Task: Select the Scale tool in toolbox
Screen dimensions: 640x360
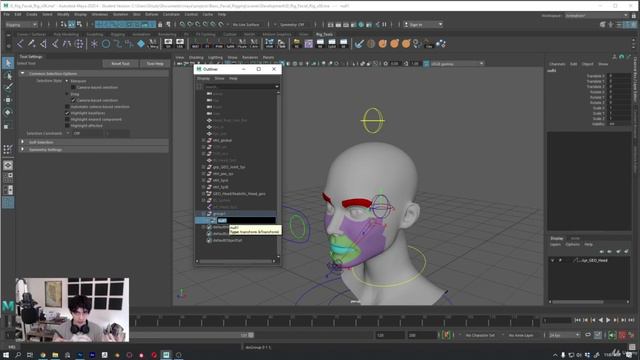Action: [8, 125]
